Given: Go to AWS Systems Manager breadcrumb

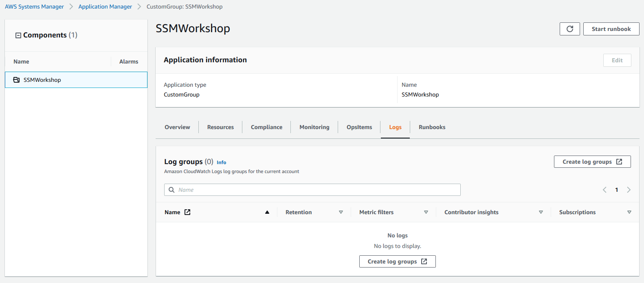Looking at the screenshot, I should 34,7.
